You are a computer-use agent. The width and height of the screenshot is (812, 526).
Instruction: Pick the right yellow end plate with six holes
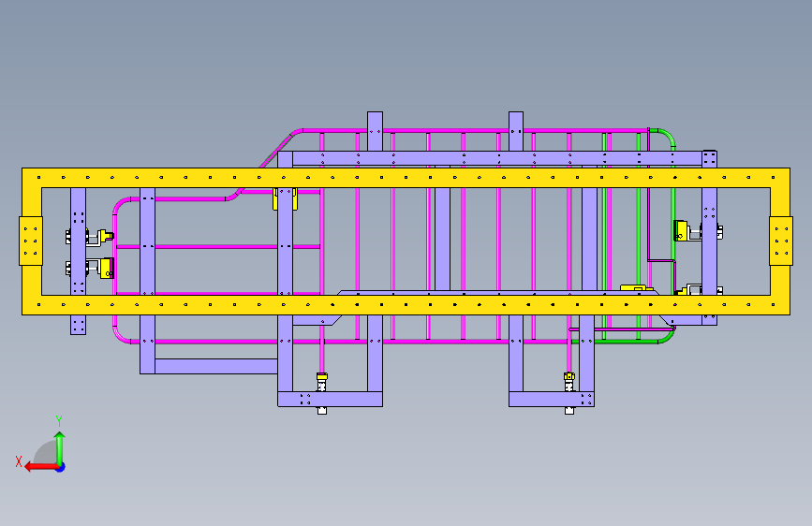pos(781,241)
